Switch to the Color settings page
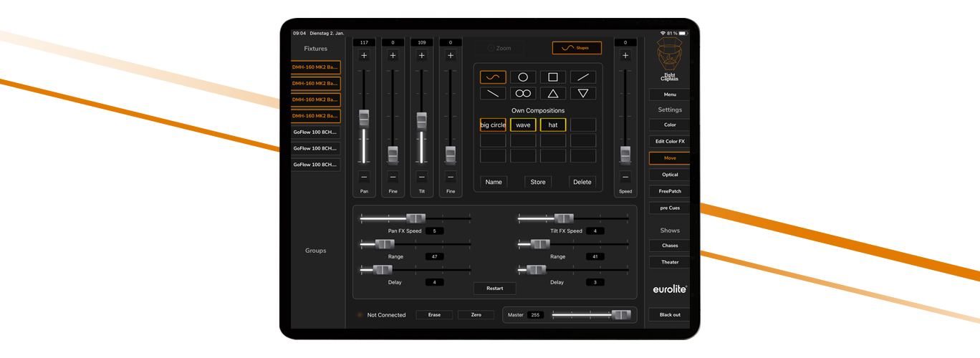Image resolution: width=980 pixels, height=358 pixels. [670, 125]
